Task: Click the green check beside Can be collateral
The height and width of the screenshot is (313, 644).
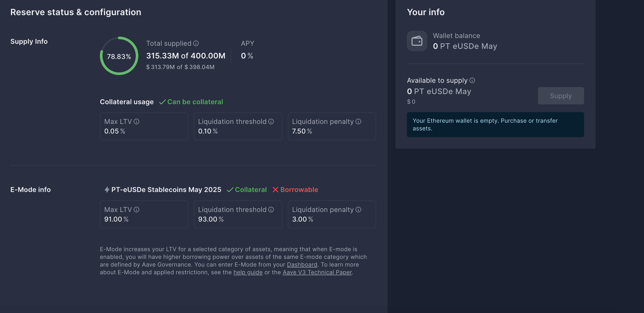Action: click(x=162, y=102)
